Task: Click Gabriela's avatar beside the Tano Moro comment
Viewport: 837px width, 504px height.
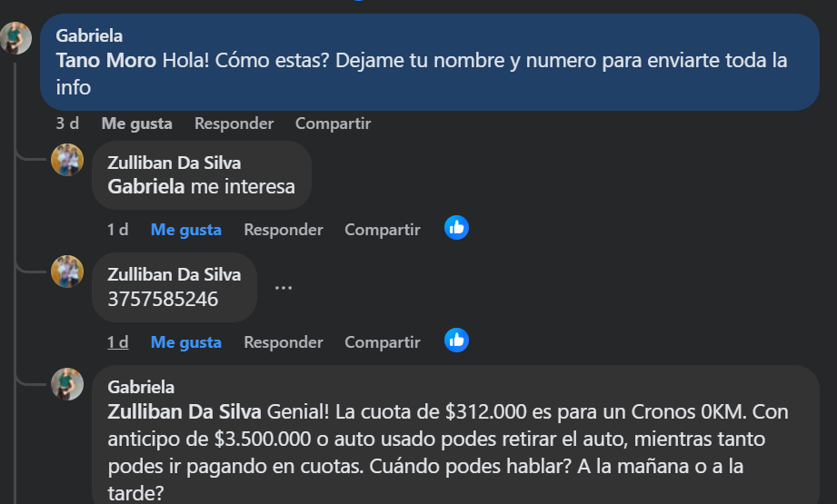Action: click(15, 37)
